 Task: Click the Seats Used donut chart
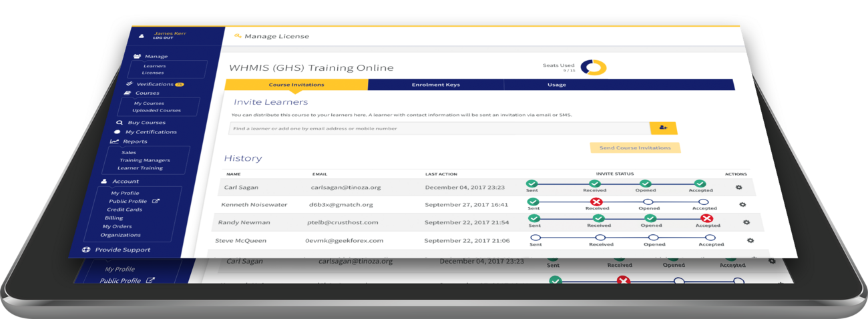[x=593, y=67]
